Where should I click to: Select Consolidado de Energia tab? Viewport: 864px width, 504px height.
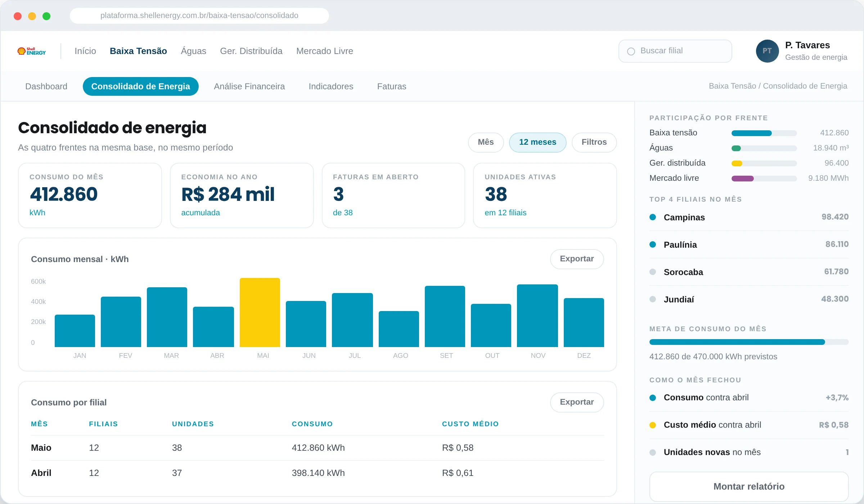tap(141, 86)
